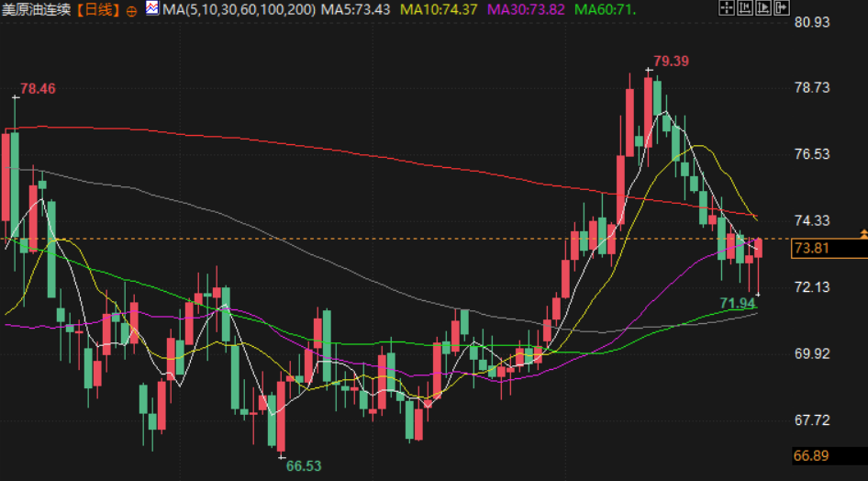Click the shift chart right icon
Image resolution: width=868 pixels, height=481 pixels.
(762, 7)
